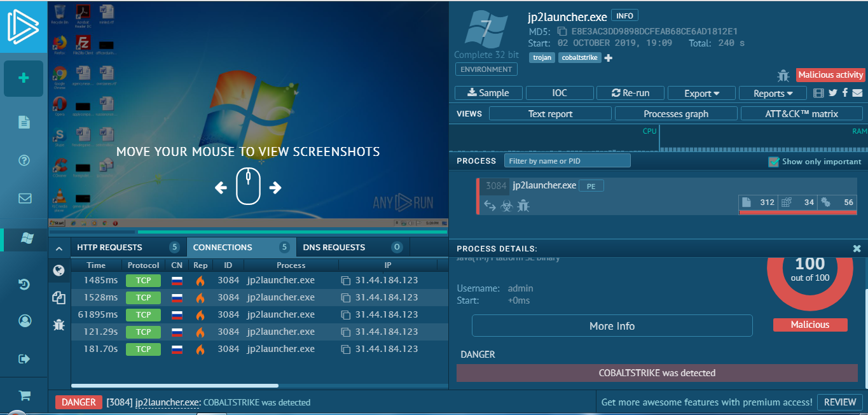Open the ATT&CK matrix view

point(801,114)
